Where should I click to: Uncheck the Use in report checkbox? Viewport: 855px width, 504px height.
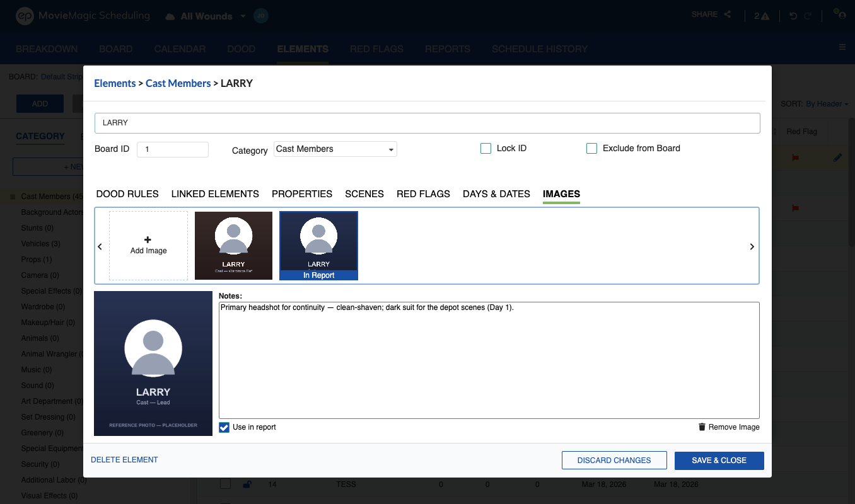click(224, 428)
